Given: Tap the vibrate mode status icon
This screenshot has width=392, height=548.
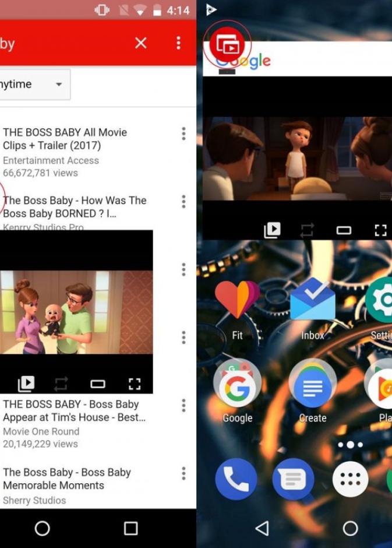Looking at the screenshot, I should [x=101, y=10].
